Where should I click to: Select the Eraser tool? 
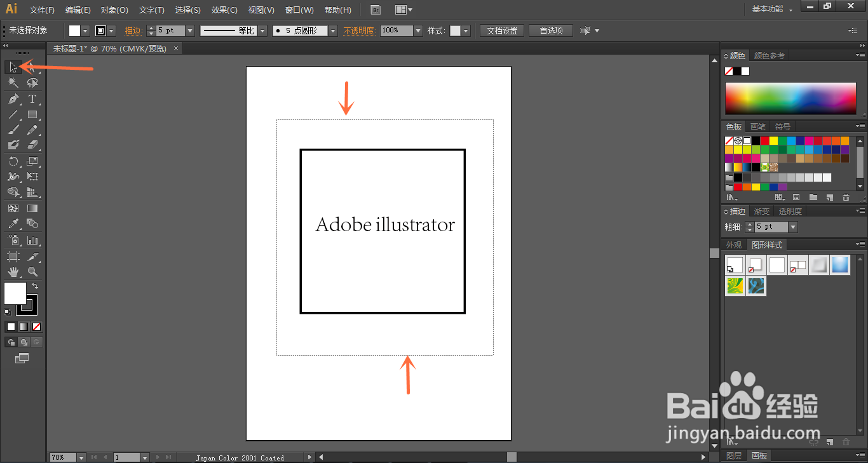[x=32, y=145]
